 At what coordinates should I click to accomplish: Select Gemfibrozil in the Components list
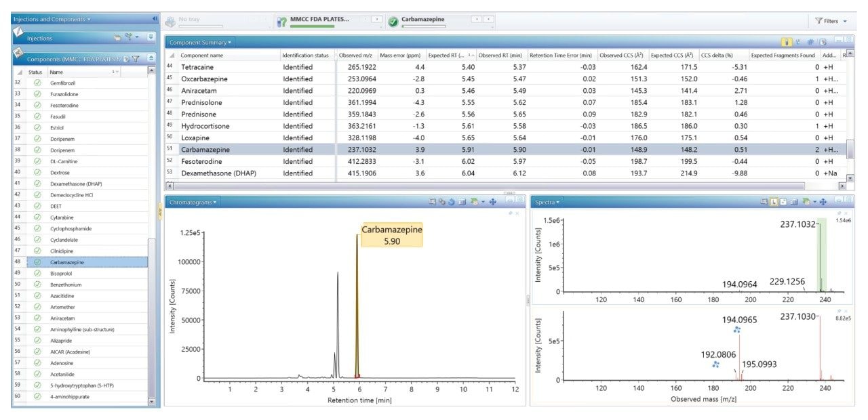pyautogui.click(x=80, y=82)
